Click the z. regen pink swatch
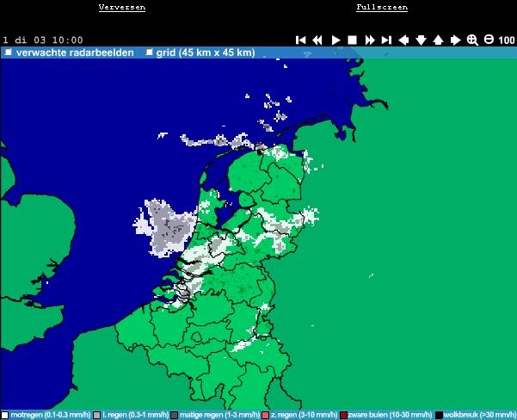Screen dimensions: 517x420 (x=265, y=415)
